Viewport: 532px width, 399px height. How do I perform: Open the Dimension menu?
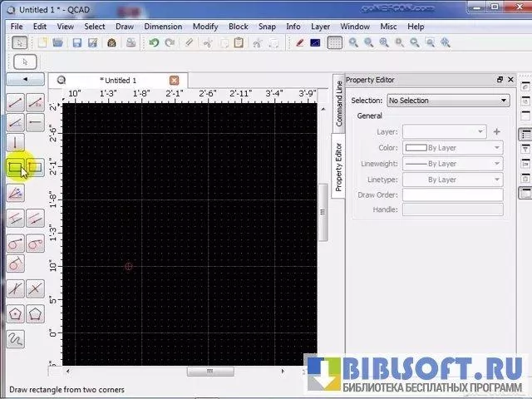tap(162, 27)
